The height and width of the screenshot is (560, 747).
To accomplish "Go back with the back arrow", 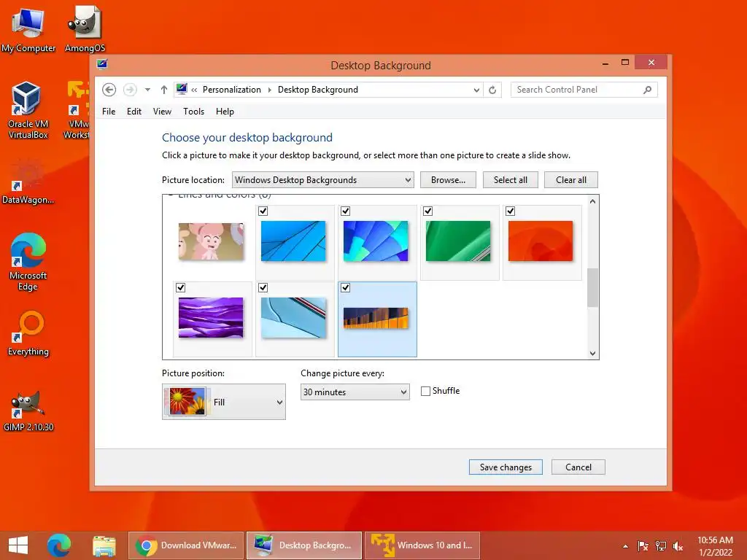I will [x=109, y=90].
